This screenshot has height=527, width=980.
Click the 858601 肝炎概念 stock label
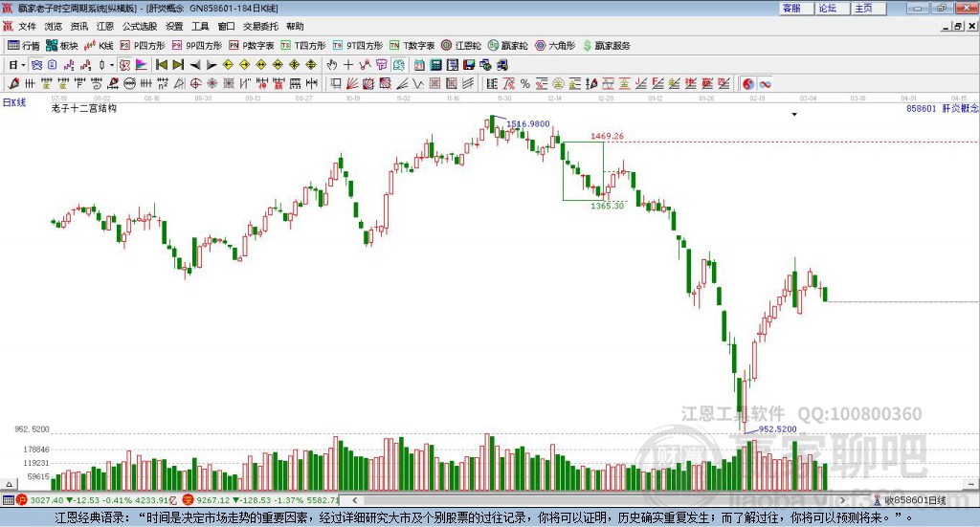tap(942, 109)
